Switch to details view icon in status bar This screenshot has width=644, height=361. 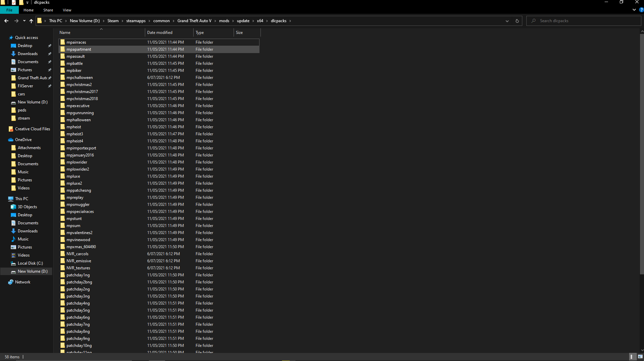point(632,357)
